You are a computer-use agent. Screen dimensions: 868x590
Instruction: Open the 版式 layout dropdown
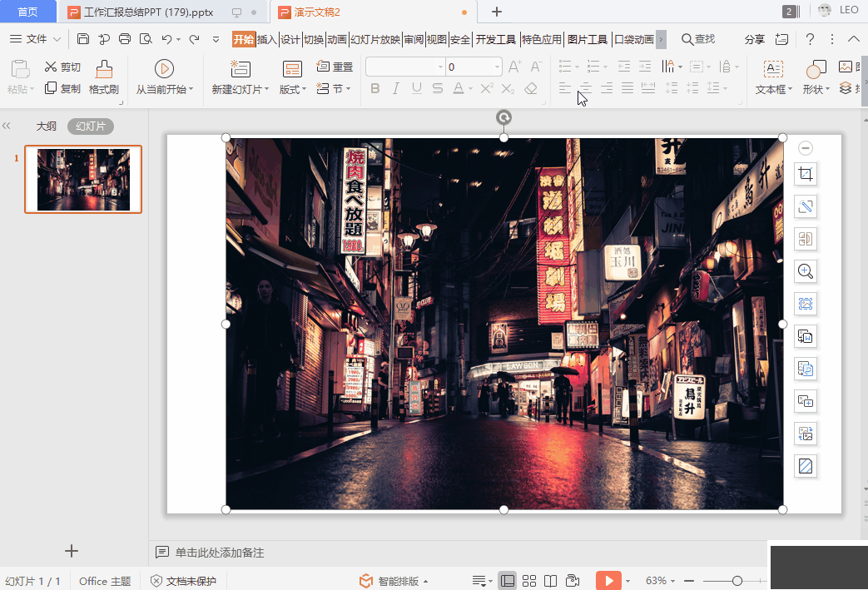293,89
